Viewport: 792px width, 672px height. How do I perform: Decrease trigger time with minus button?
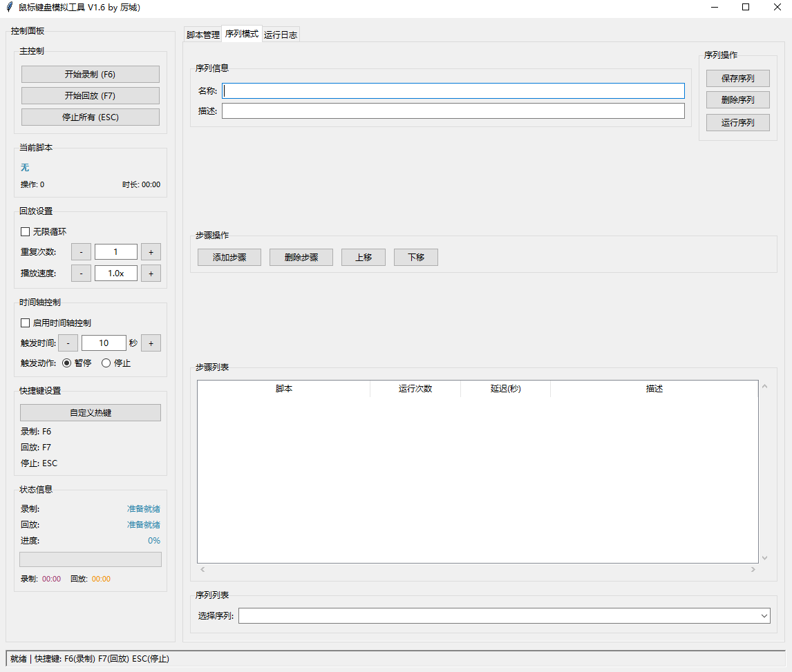pyautogui.click(x=68, y=343)
